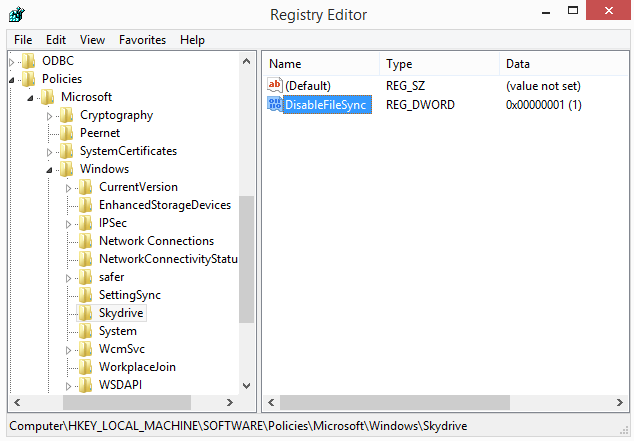Click the WorkplaceJoin folder icon
The image size is (634, 441).
(x=85, y=367)
